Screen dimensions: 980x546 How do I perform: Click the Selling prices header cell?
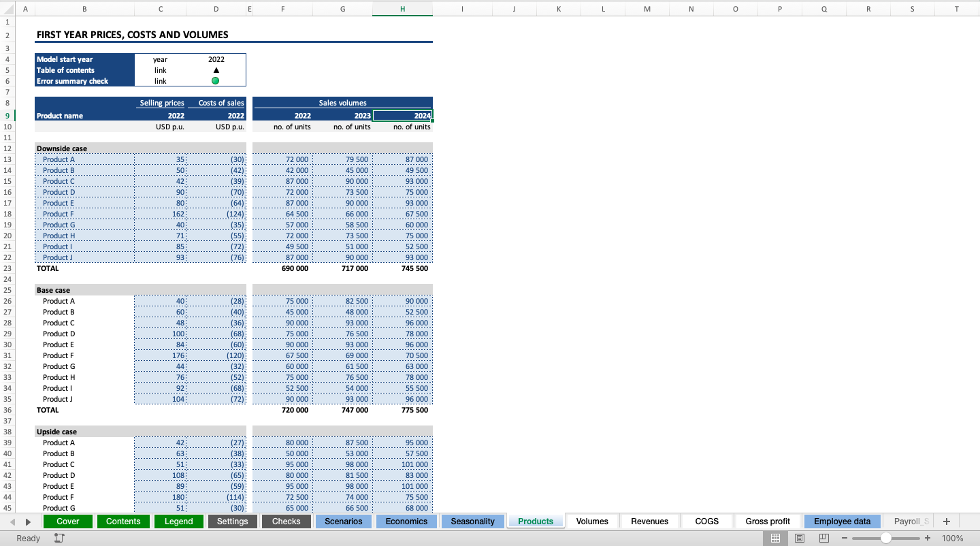click(x=160, y=103)
